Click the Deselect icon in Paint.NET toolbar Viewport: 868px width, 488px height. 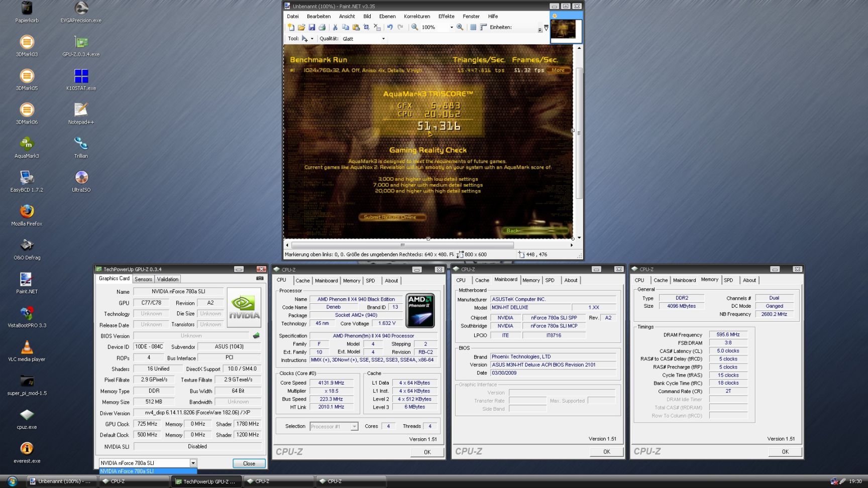[x=377, y=27]
